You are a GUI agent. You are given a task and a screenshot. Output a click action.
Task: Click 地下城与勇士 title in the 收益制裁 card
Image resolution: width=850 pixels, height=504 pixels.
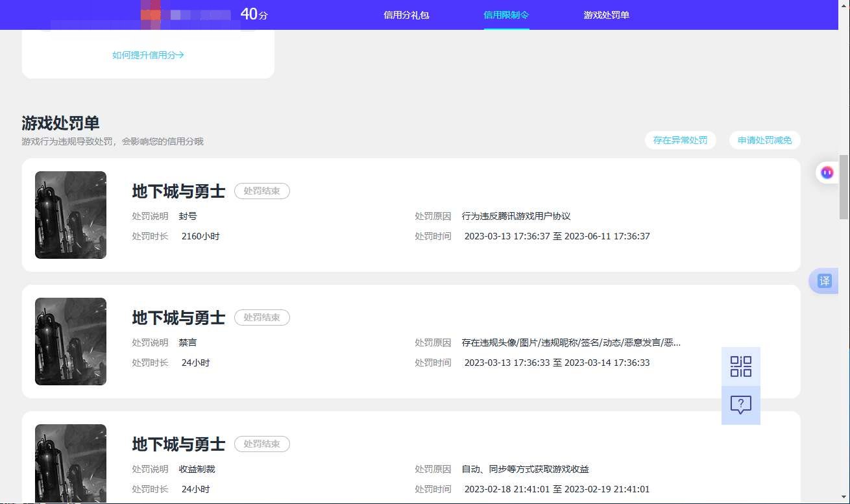point(178,444)
